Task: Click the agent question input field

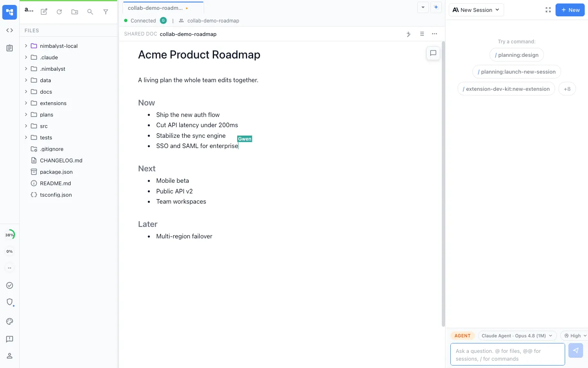Action: coord(508,355)
